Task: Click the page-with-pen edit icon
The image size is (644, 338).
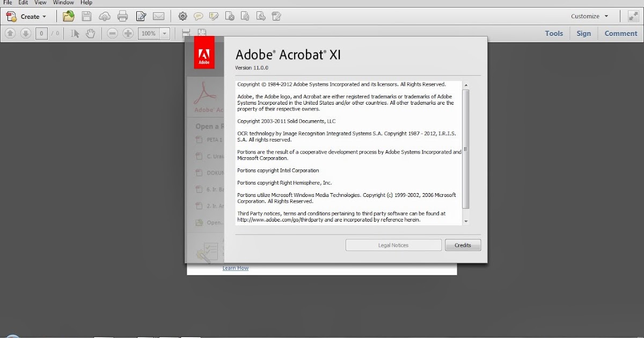Action: pyautogui.click(x=141, y=16)
